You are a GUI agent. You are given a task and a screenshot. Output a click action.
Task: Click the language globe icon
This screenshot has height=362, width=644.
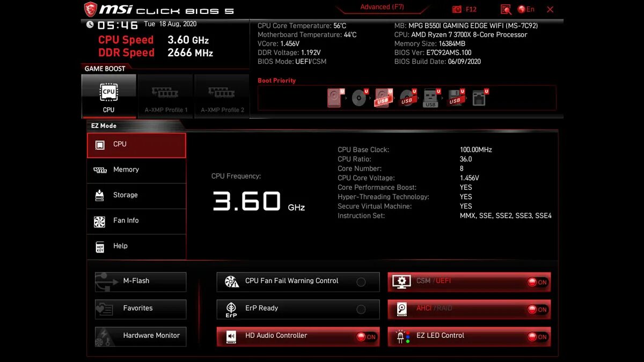[x=521, y=9]
